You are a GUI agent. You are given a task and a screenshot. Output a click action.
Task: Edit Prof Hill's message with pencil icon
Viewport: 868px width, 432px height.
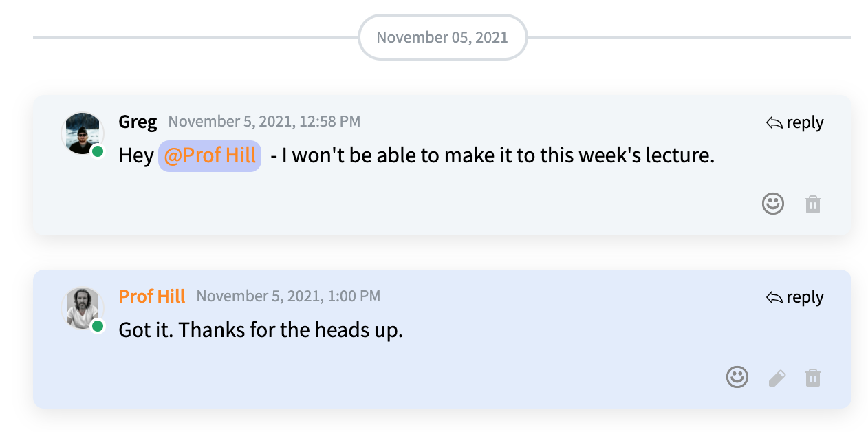click(777, 378)
